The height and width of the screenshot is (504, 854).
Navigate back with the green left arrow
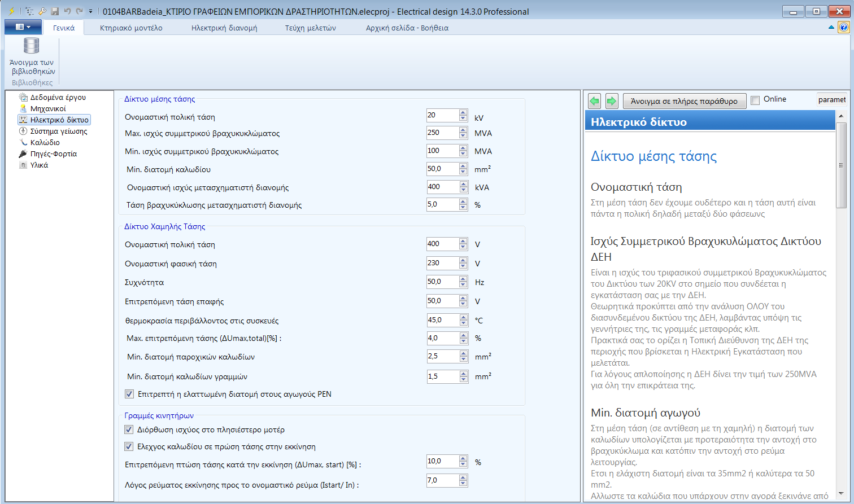coord(594,100)
